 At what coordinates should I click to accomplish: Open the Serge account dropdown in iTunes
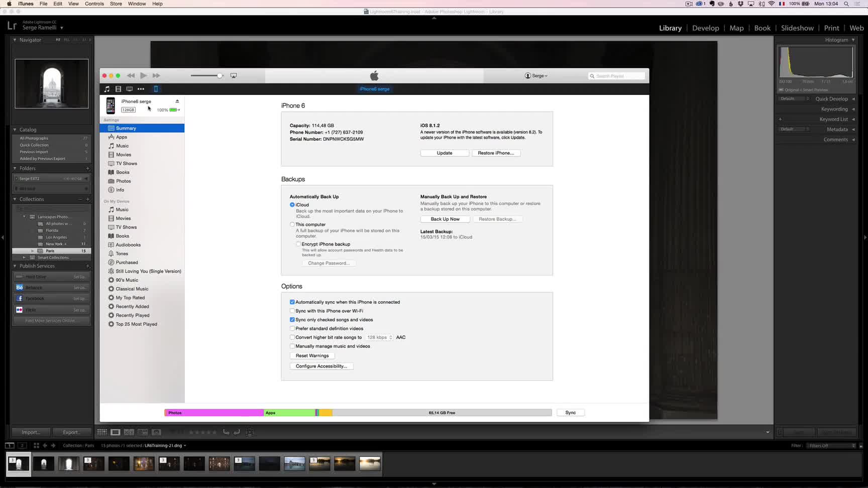coord(536,76)
